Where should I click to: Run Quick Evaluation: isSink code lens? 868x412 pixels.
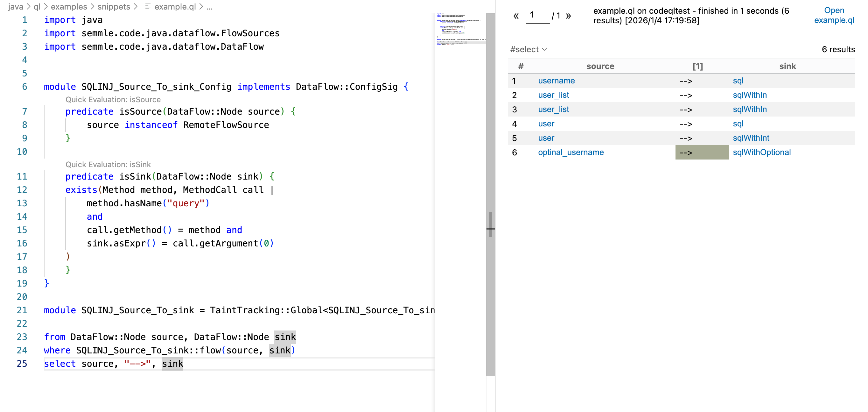click(x=108, y=164)
